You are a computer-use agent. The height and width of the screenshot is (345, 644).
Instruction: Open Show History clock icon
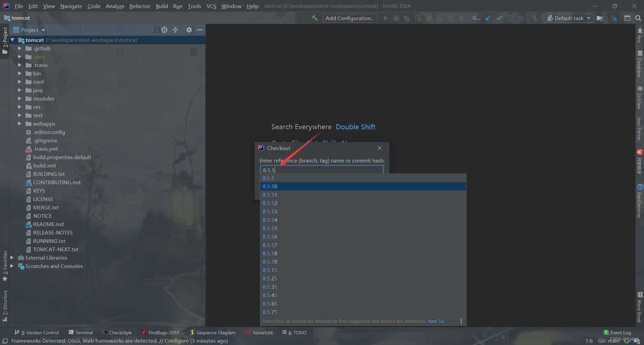(510, 18)
